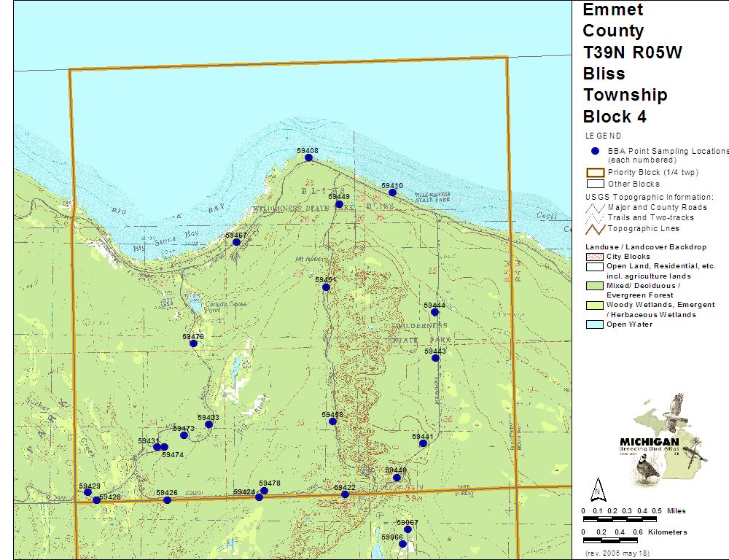Pick sampling point 59470 marker
Screen dimensions: 729x560
pos(193,343)
